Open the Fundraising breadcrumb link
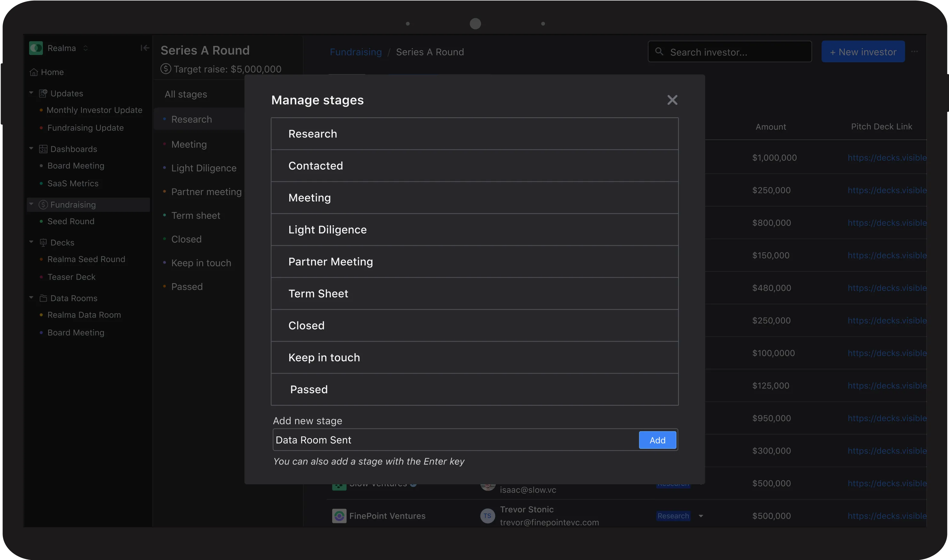 click(x=355, y=52)
